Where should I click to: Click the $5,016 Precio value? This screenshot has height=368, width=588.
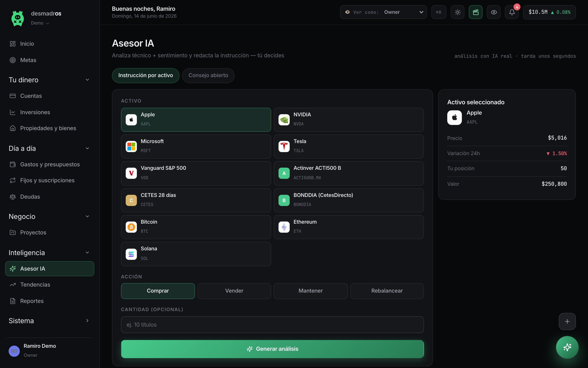coord(557,138)
